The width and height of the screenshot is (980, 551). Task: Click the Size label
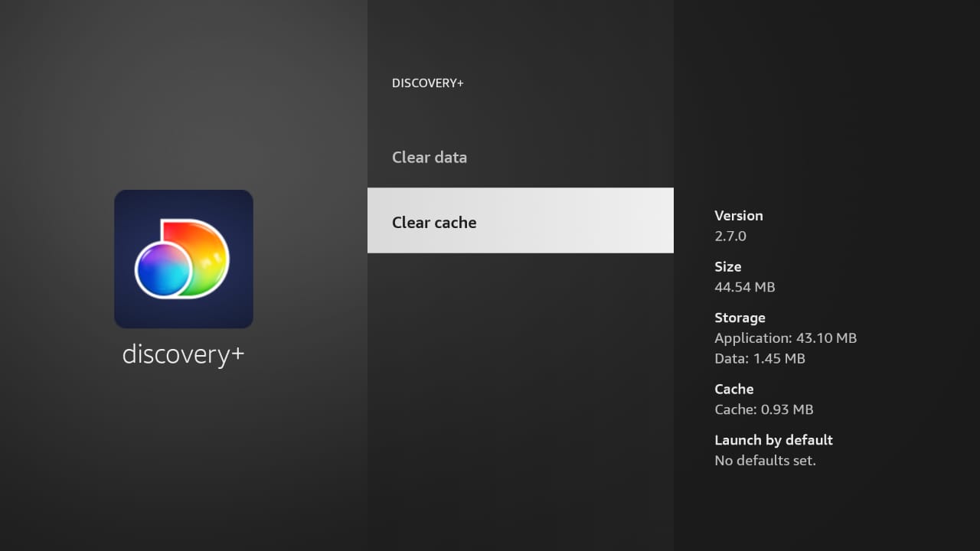tap(728, 267)
